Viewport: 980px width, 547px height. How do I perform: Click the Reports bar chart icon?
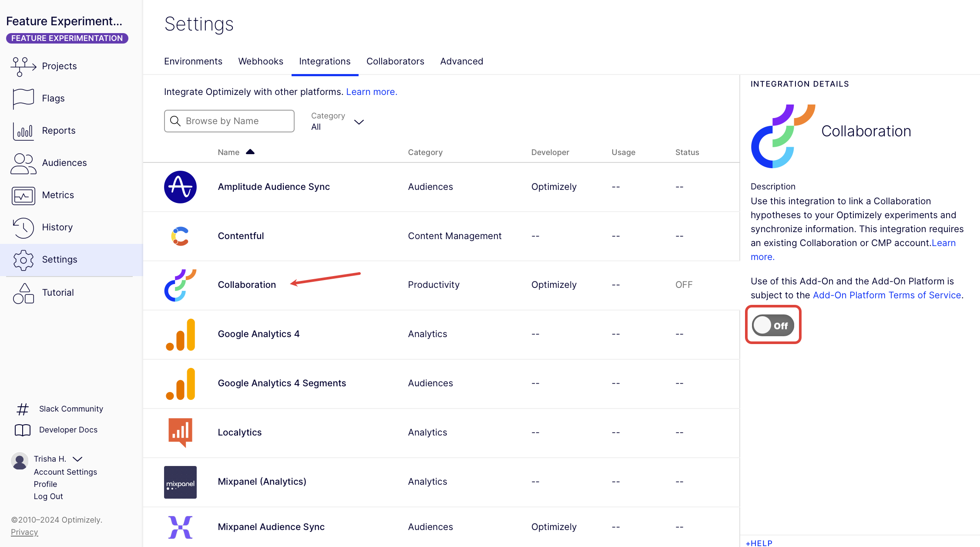click(x=23, y=131)
